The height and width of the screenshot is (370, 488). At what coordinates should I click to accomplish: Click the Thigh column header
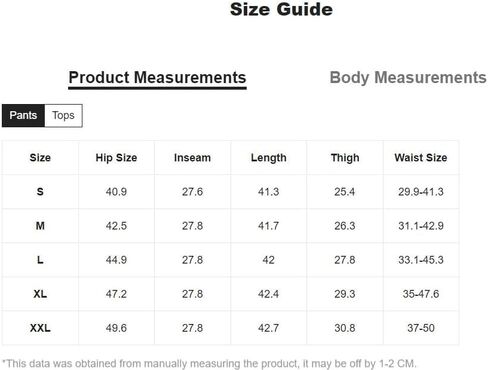point(345,158)
